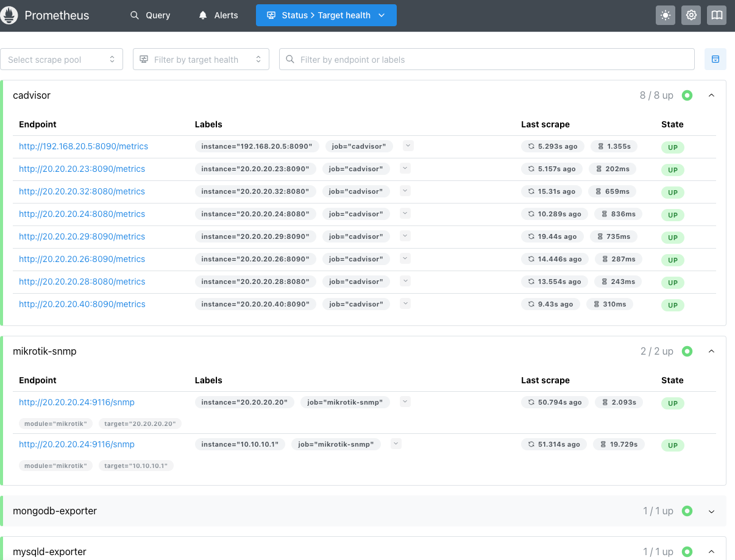Image resolution: width=735 pixels, height=560 pixels.
Task: Open endpoint http://20.20.20.32:8080/metrics
Action: (82, 191)
